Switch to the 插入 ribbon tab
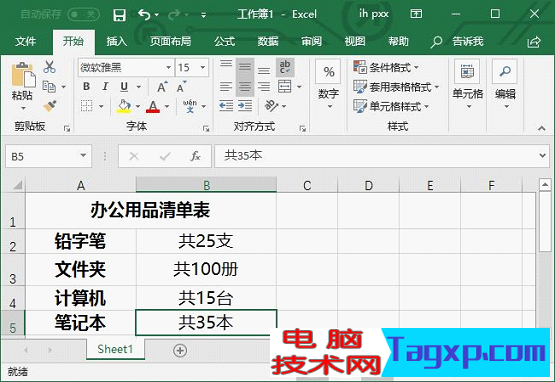This screenshot has width=555, height=382. coord(117,41)
